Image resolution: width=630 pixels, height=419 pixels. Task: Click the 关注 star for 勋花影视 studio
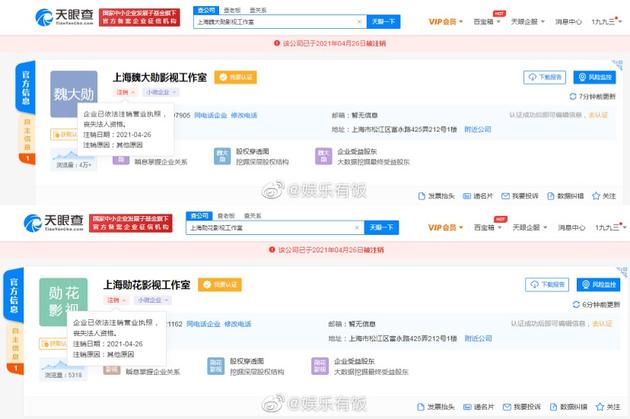(600, 407)
